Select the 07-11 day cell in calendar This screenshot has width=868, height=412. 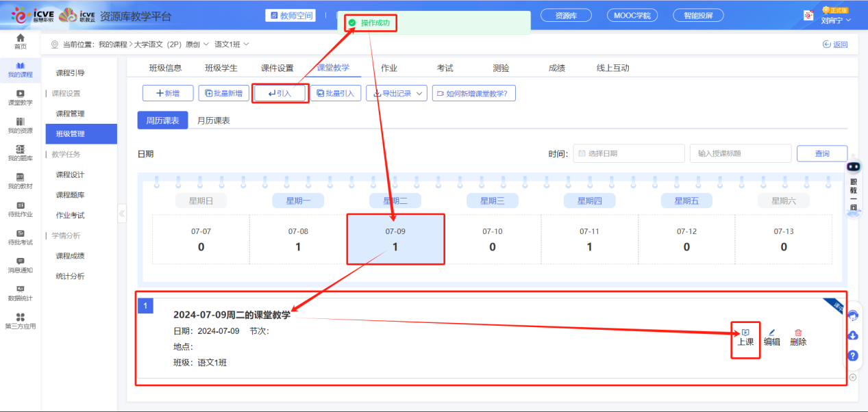(589, 239)
